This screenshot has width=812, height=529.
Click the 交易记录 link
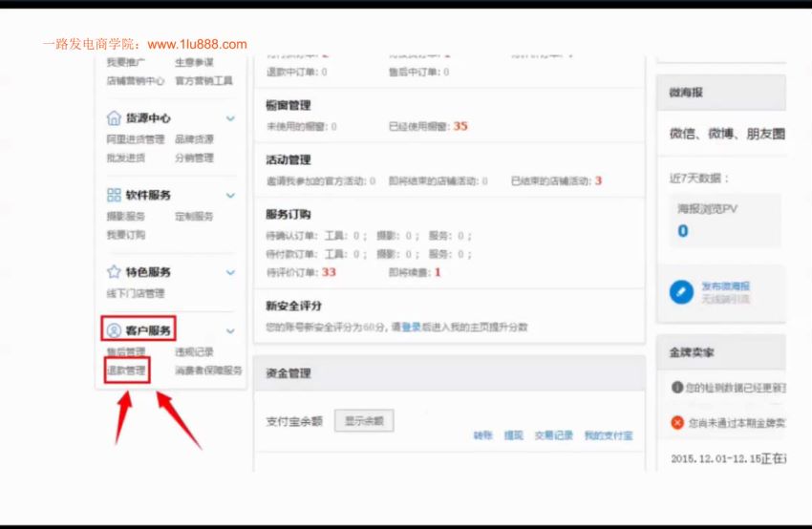(554, 435)
